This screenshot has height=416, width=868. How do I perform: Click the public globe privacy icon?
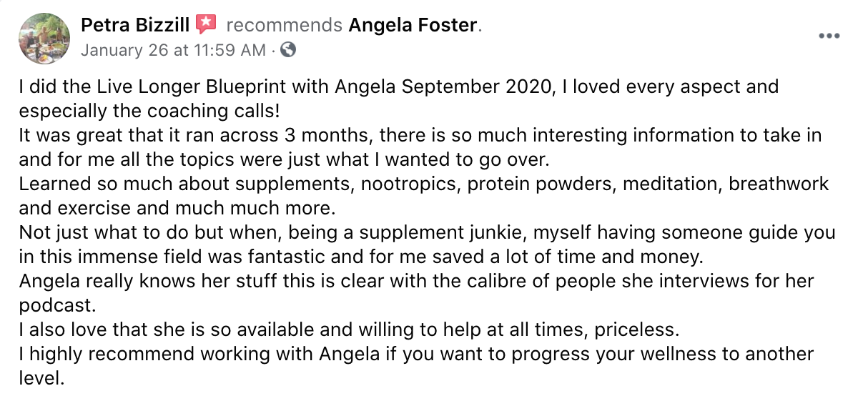pyautogui.click(x=289, y=50)
